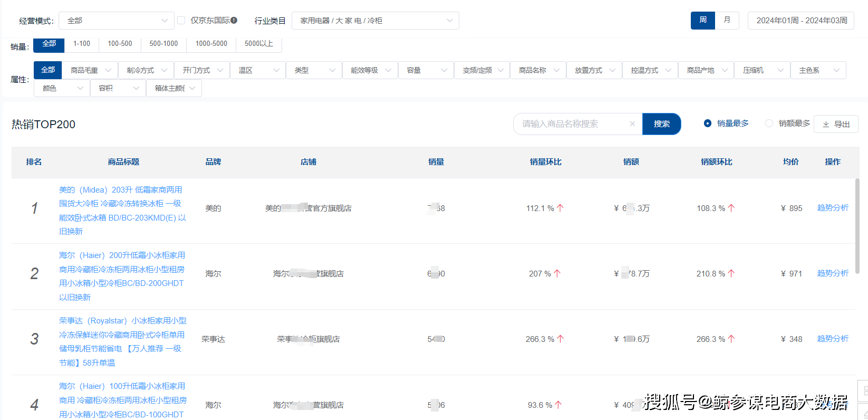Open the 行业类目 category dropdown
The width and height of the screenshot is (868, 420).
(375, 21)
